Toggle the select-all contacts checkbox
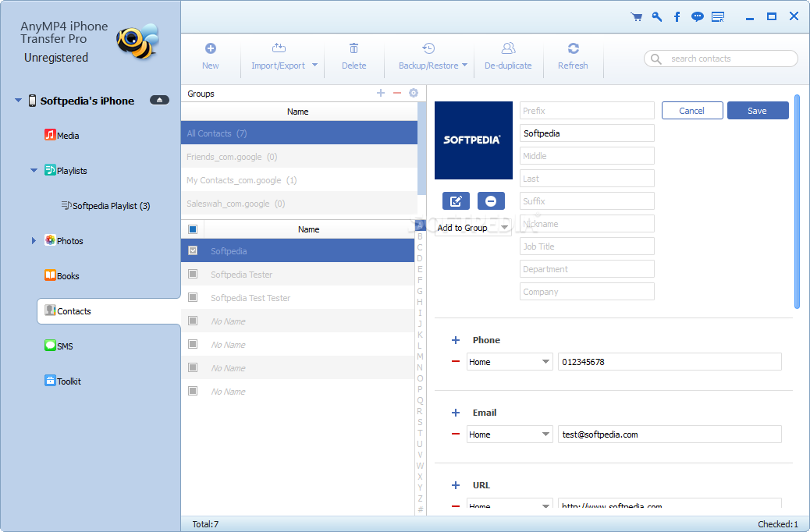 (193, 229)
